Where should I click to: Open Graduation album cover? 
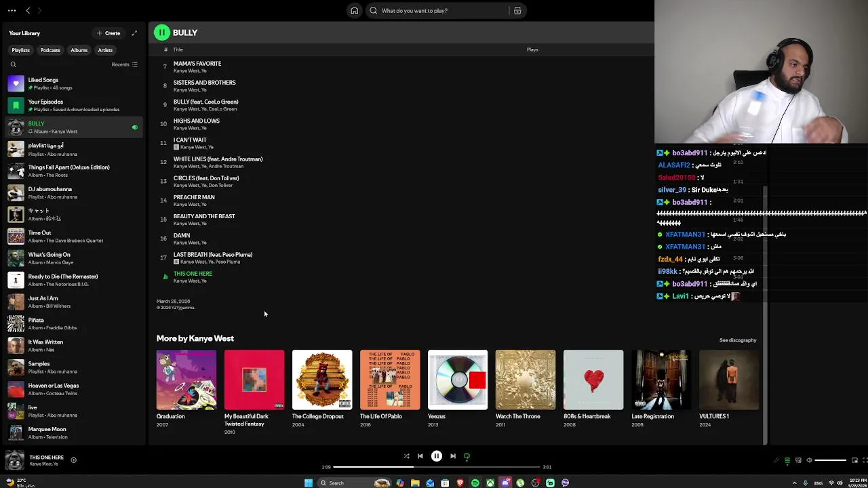(x=186, y=380)
